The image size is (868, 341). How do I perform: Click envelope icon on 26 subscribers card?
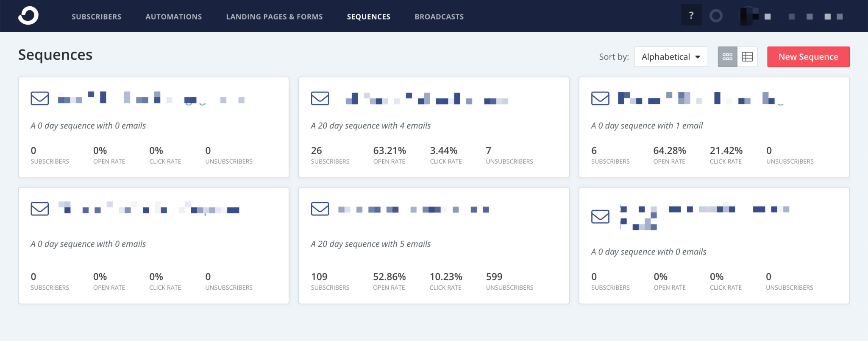tap(320, 98)
